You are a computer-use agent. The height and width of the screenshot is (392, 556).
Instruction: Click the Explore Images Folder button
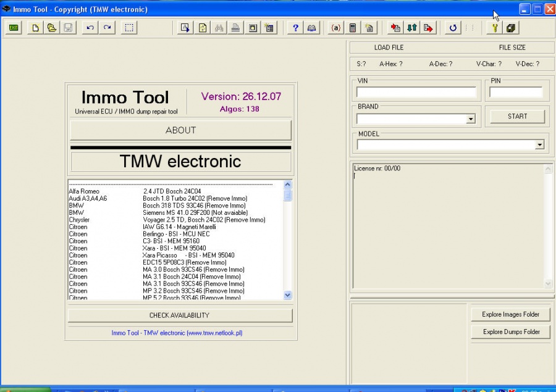coord(511,314)
